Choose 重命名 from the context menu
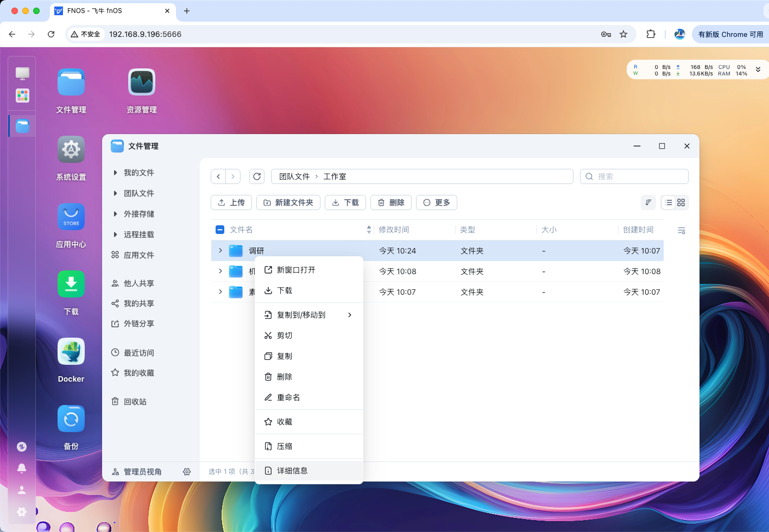Viewport: 769px width, 532px height. [288, 397]
